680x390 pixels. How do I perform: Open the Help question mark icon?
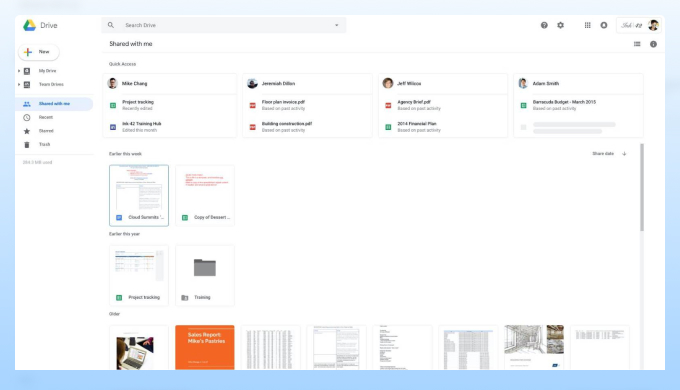click(544, 25)
